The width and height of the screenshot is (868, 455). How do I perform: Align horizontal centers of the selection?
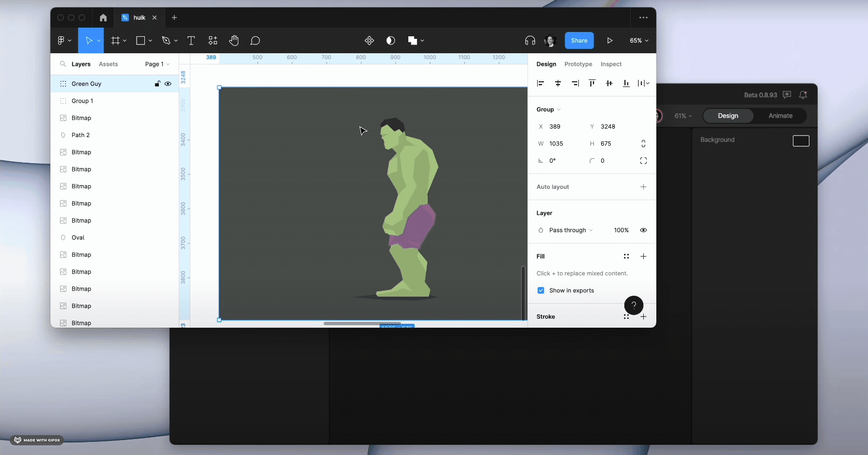pyautogui.click(x=558, y=83)
